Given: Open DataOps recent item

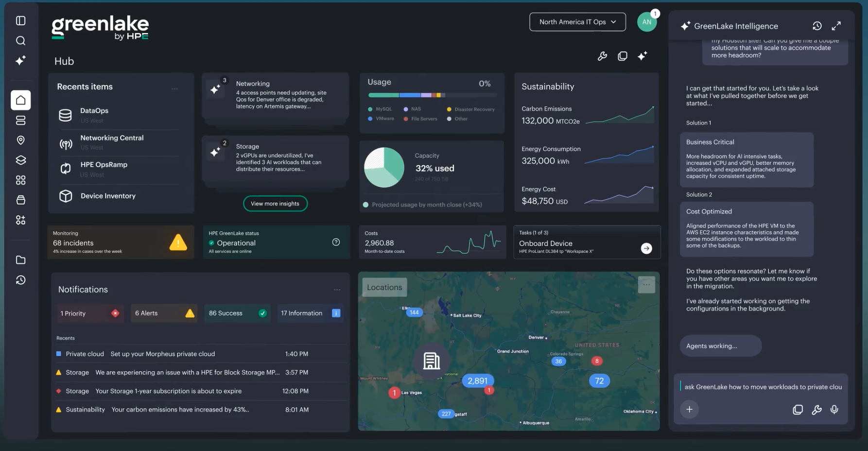Looking at the screenshot, I should tap(119, 115).
